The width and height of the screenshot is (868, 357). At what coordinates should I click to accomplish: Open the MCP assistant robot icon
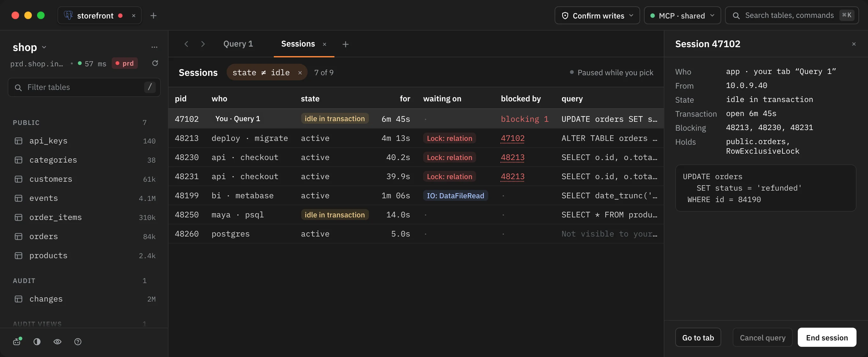17,341
